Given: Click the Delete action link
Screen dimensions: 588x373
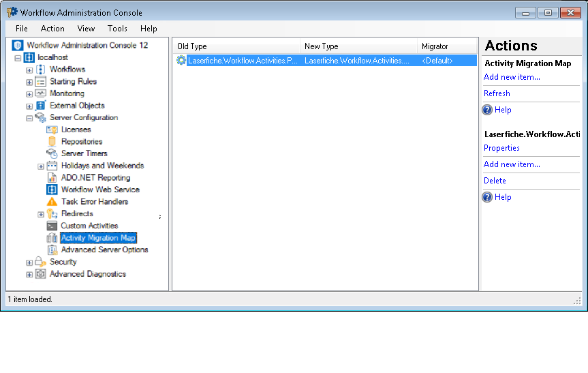Looking at the screenshot, I should (x=495, y=181).
